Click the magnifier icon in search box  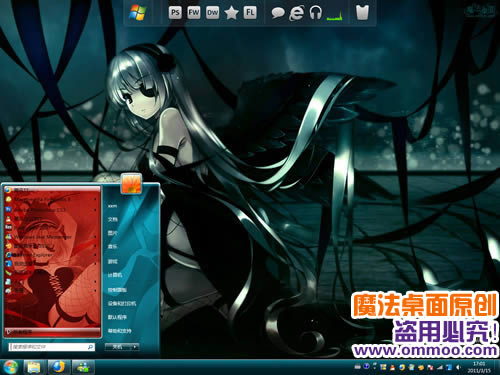coord(90,347)
